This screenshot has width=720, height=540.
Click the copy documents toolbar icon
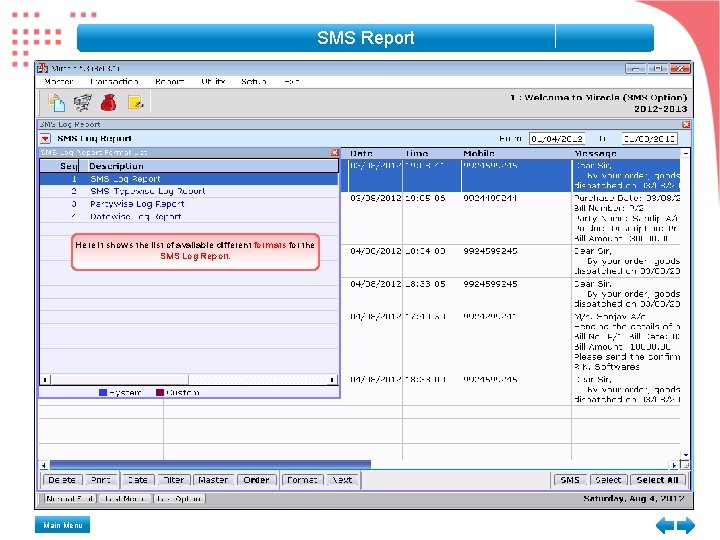(56, 102)
